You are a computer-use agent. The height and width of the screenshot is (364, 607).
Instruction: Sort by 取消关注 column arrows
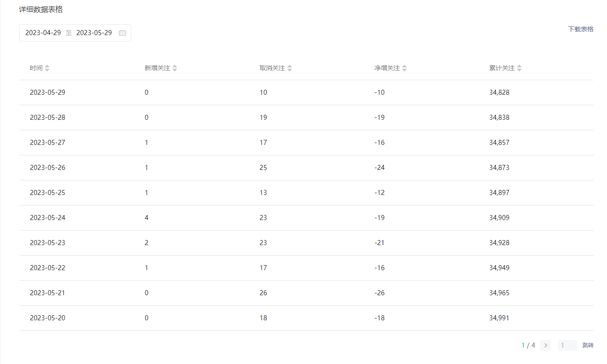(x=290, y=68)
